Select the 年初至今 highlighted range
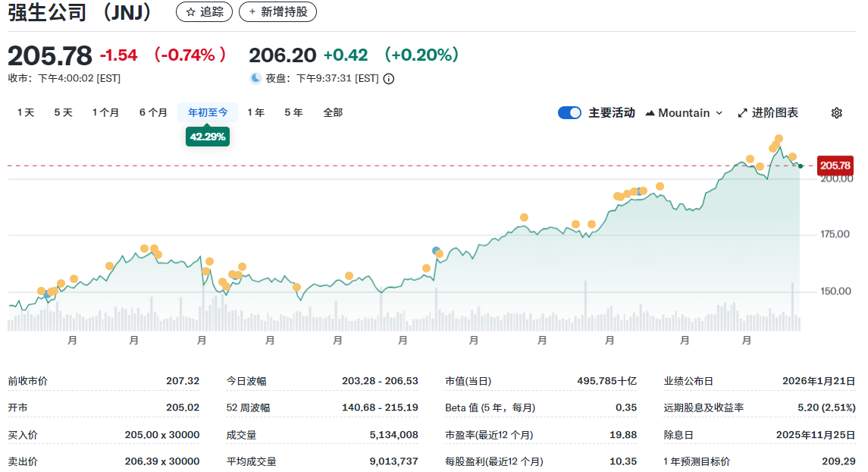The image size is (868, 472). tap(207, 112)
